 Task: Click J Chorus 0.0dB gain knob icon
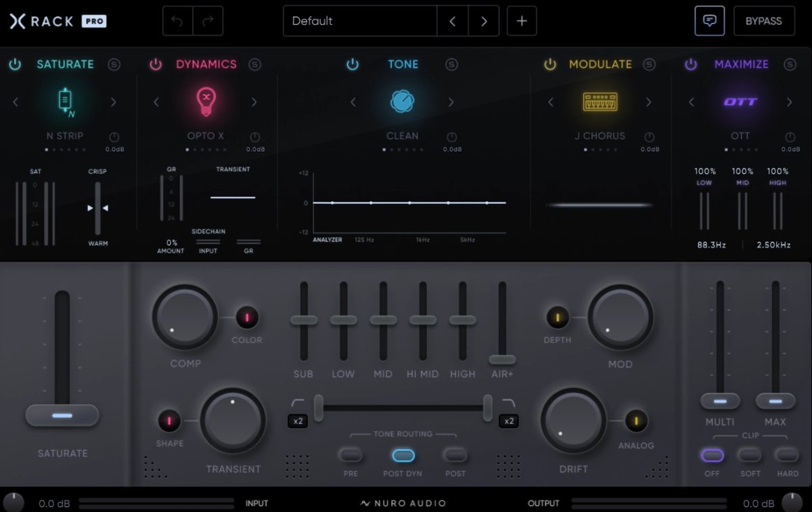pos(649,137)
